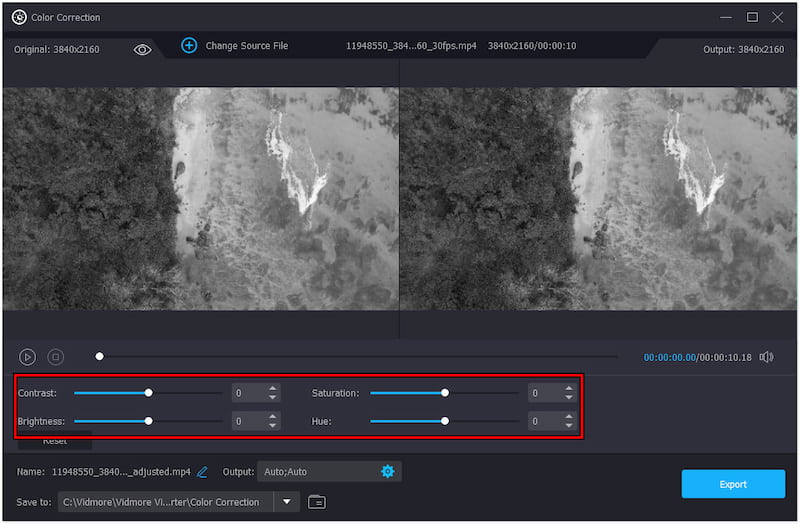800x524 pixels.
Task: Increase Contrast value with up arrow
Action: click(x=272, y=389)
